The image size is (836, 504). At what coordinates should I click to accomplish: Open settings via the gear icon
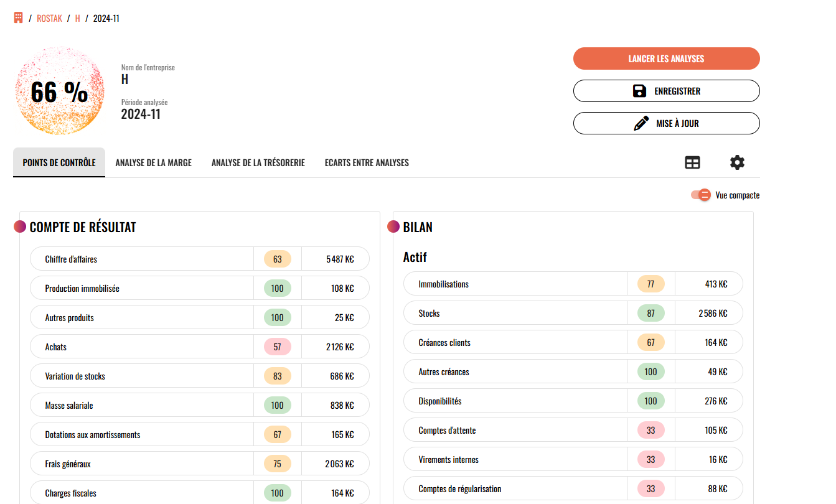pos(737,163)
